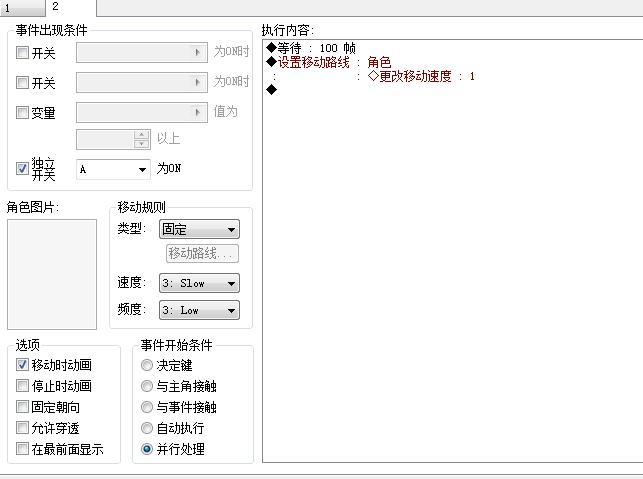Uncheck the 移动时动画 option
The image size is (643, 479).
(x=22, y=365)
